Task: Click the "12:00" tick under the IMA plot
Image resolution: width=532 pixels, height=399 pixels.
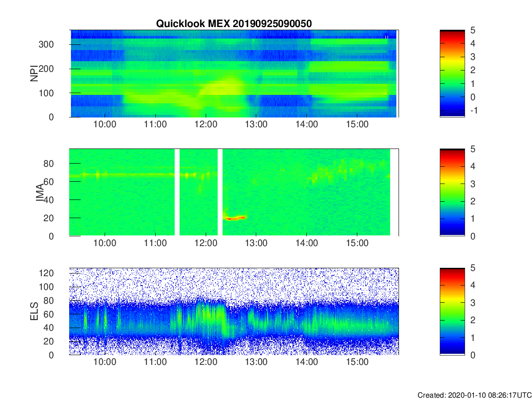Action: (x=206, y=243)
